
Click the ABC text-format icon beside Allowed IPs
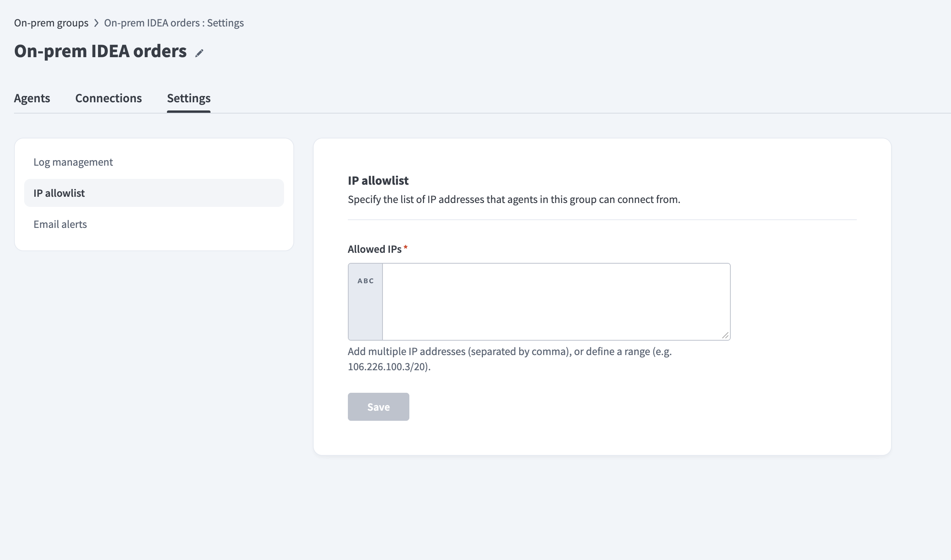point(365,280)
